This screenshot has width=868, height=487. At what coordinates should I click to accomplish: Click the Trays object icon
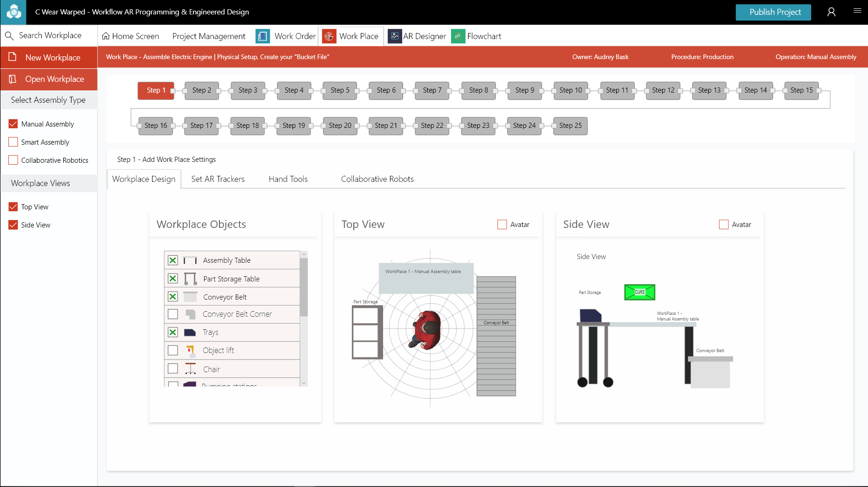coord(190,333)
